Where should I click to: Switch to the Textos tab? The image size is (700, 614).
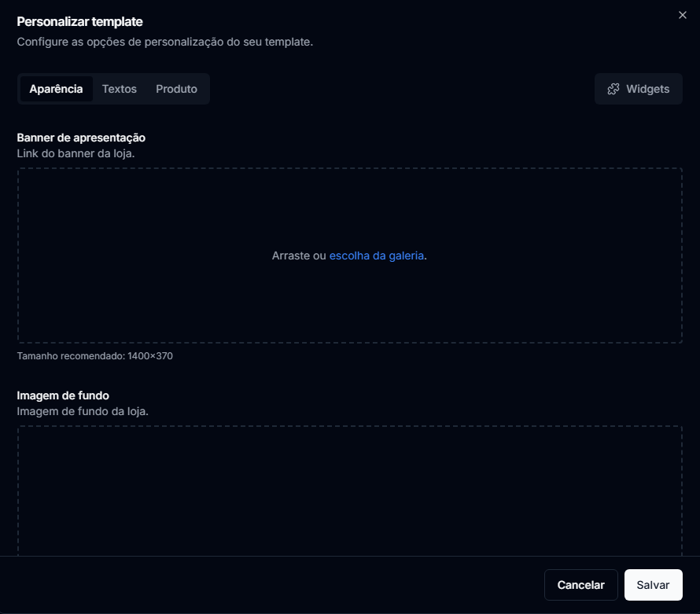[x=120, y=89]
